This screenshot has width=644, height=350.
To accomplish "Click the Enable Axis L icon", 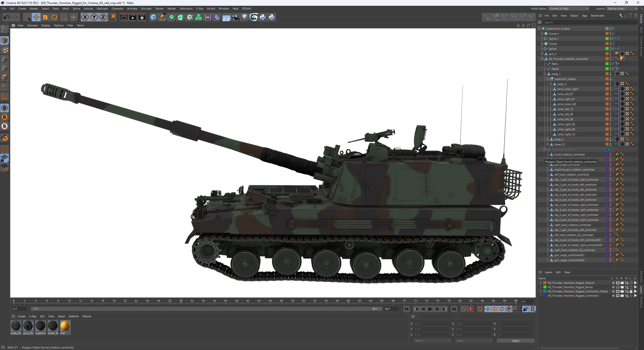I will pos(5,96).
